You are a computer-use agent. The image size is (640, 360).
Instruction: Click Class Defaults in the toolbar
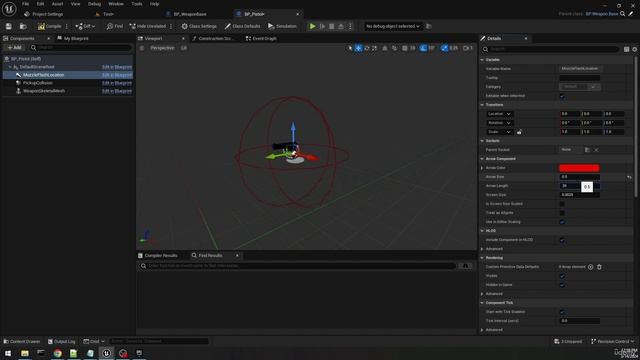[x=242, y=26]
